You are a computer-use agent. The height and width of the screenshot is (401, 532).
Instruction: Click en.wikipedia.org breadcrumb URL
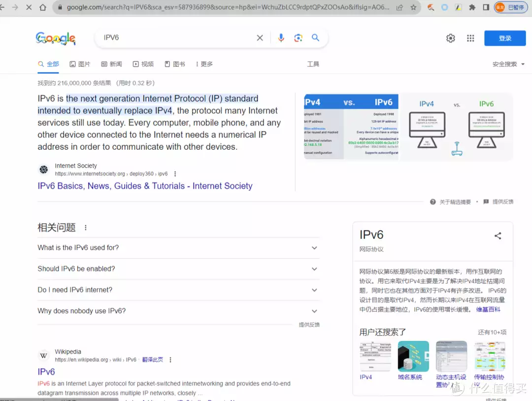pyautogui.click(x=96, y=360)
